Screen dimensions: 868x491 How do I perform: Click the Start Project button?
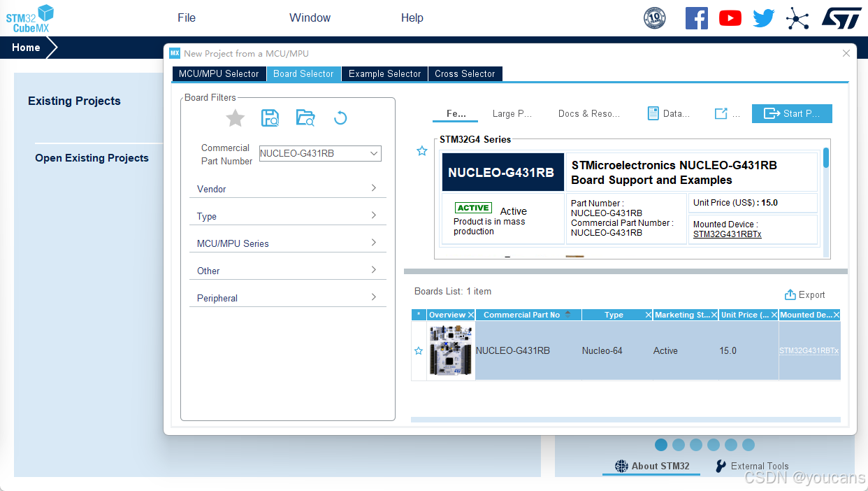pos(792,113)
